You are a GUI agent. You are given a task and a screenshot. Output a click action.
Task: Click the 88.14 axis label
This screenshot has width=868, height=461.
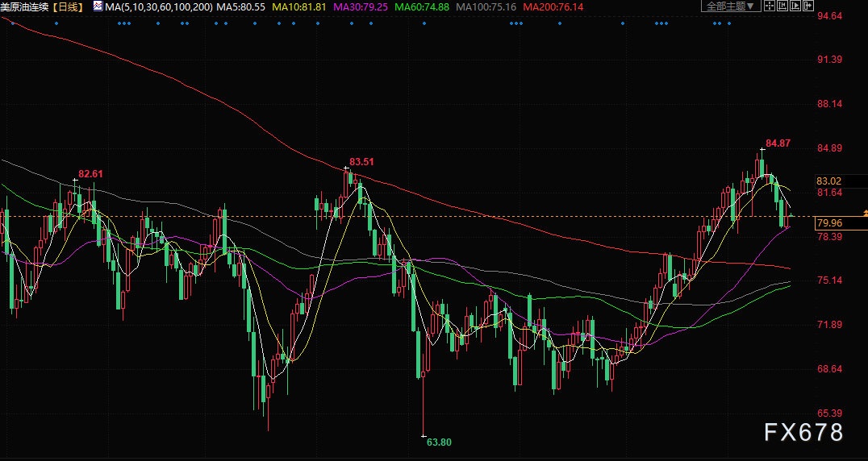(830, 103)
